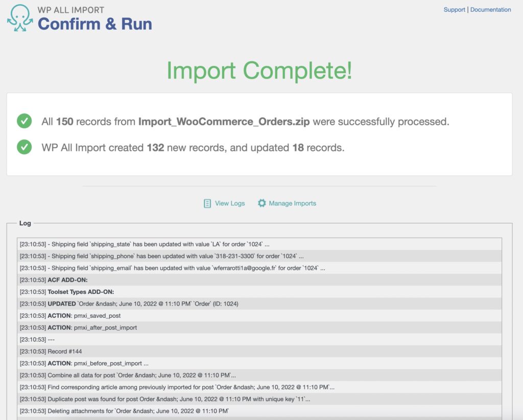The image size is (523, 420).
Task: Select the UPDATED Order ID 1024 log line
Action: (x=128, y=304)
